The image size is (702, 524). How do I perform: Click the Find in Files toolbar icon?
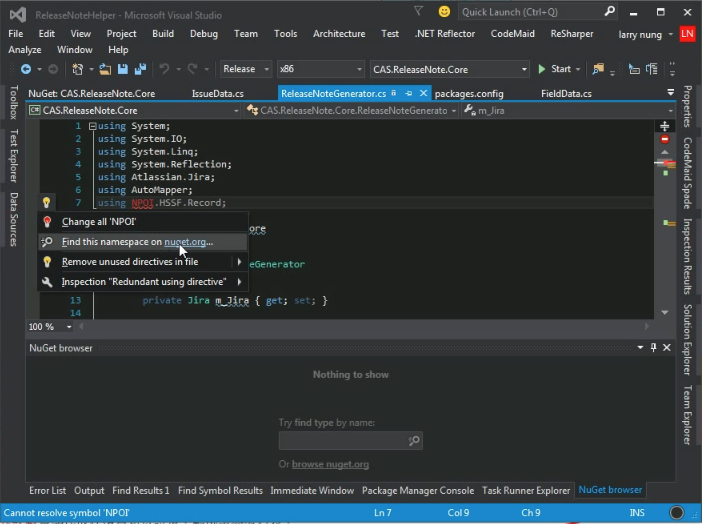point(598,69)
